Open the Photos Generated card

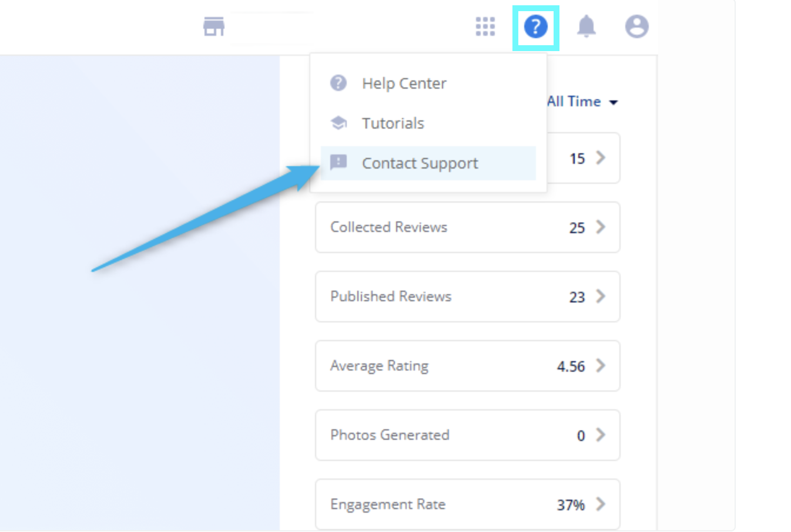(x=467, y=435)
